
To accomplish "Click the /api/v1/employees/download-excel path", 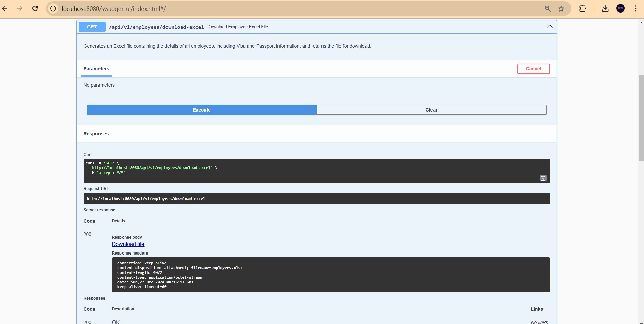I will pyautogui.click(x=156, y=27).
